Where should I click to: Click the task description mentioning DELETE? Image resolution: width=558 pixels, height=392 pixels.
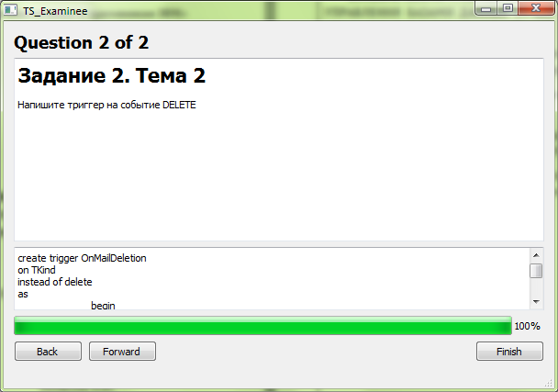pos(106,105)
